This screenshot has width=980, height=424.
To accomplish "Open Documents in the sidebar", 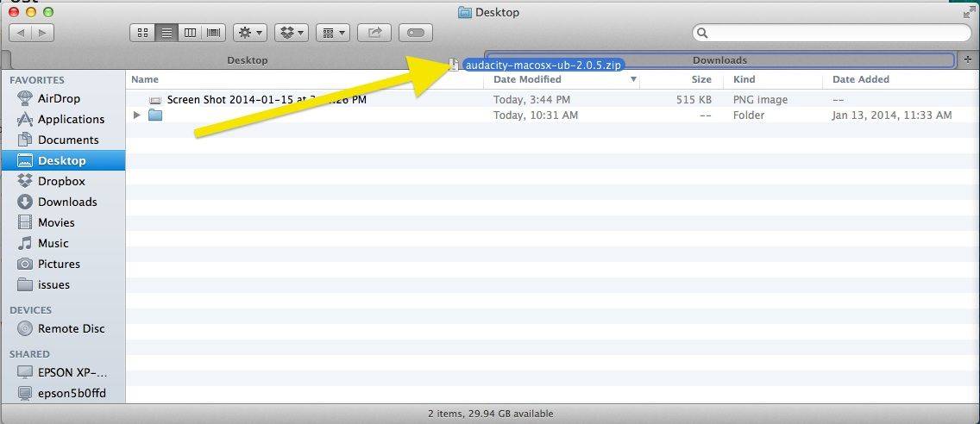I will click(68, 140).
